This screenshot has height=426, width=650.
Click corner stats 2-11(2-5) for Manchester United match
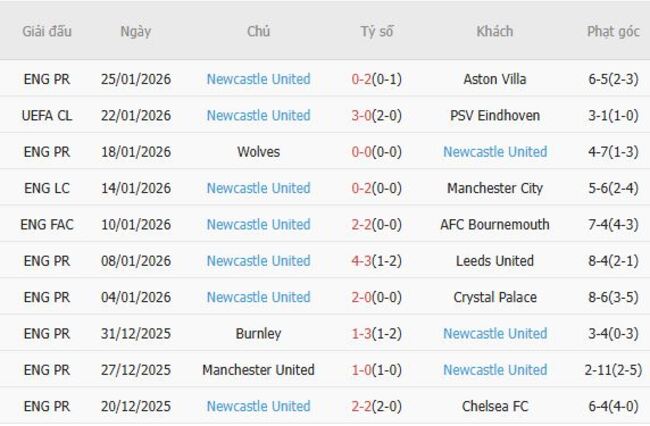[x=613, y=370]
